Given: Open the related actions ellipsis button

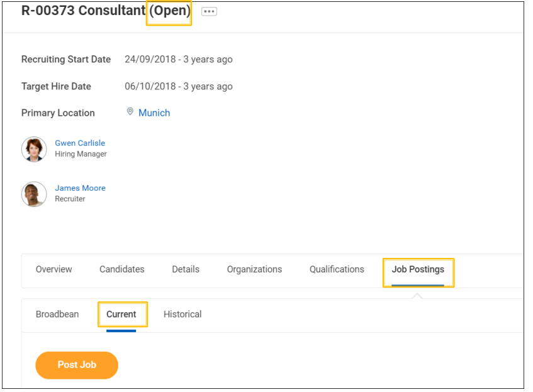Looking at the screenshot, I should [209, 11].
